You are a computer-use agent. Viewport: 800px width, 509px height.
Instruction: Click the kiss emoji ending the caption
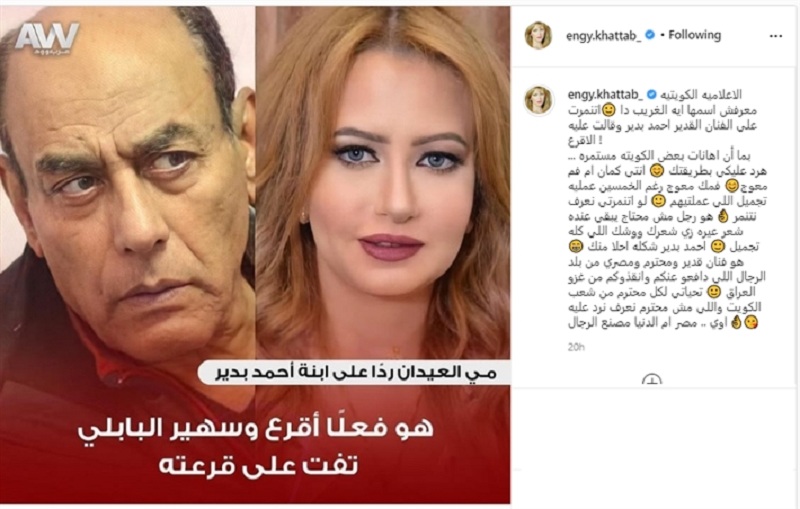point(751,323)
